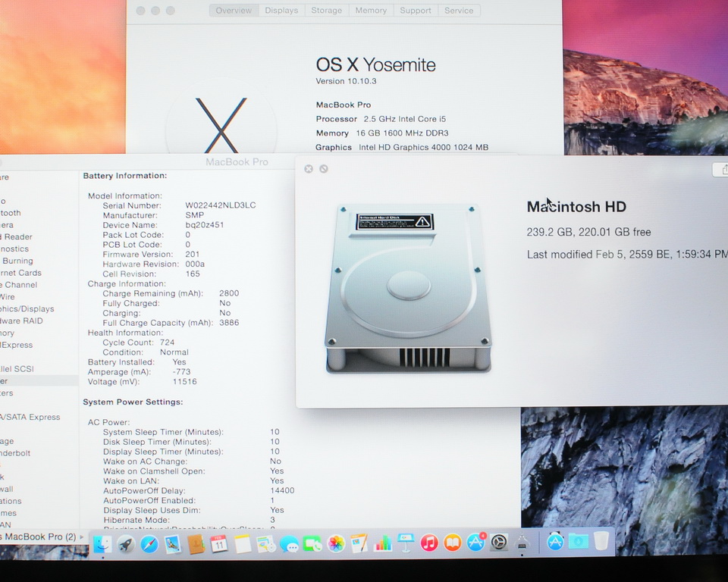This screenshot has width=728, height=582.
Task: Open iTunes music note icon
Action: point(429,543)
